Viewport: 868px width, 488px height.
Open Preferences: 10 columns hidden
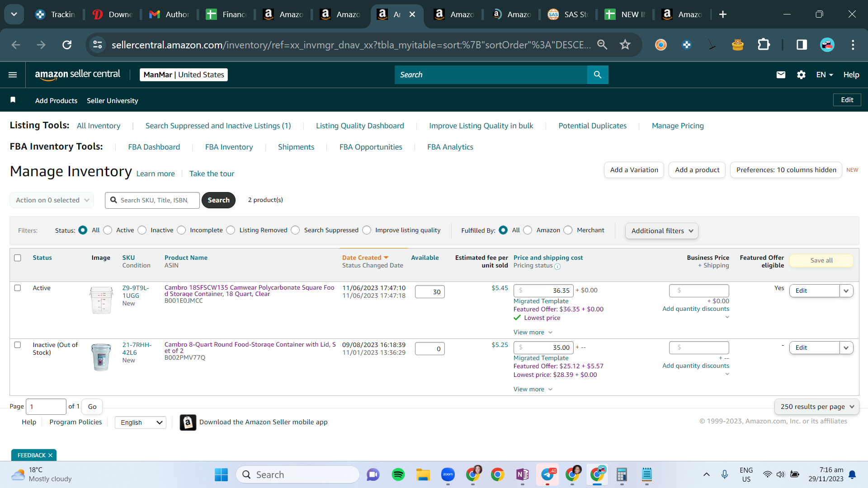[x=786, y=170]
